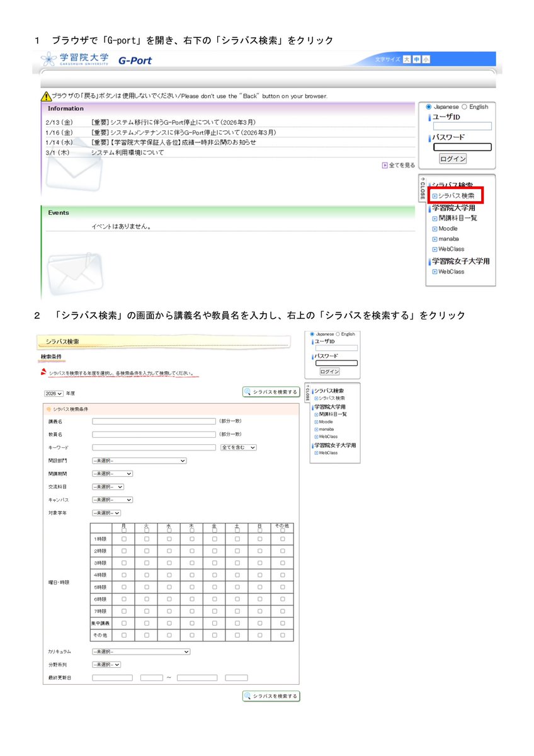Open the 対象学年 dropdown
The height and width of the screenshot is (756, 534).
106,513
